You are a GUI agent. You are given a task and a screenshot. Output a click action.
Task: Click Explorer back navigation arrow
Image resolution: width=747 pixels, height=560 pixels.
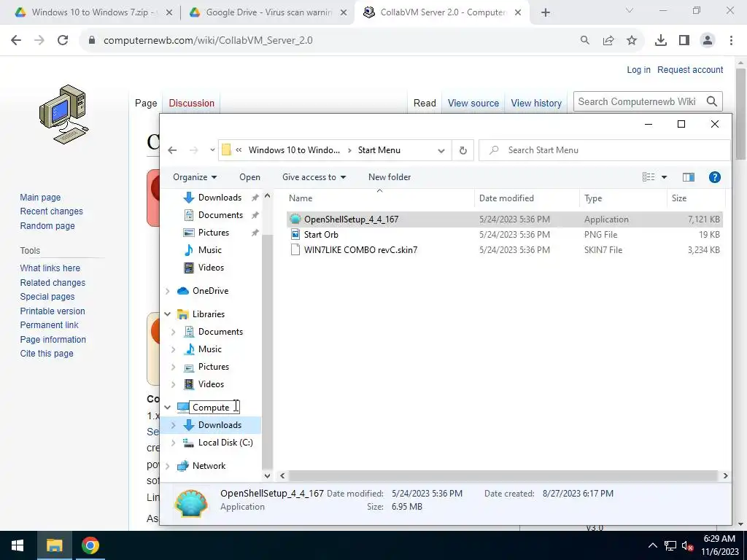[x=172, y=150]
